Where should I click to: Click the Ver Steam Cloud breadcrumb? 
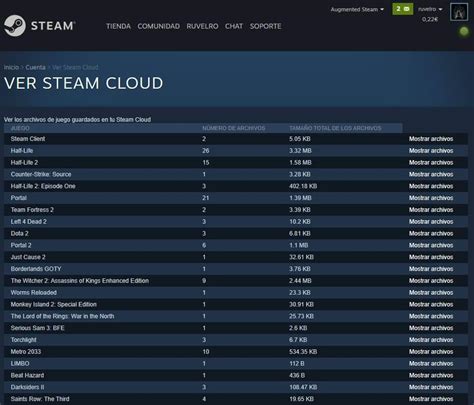pos(75,67)
